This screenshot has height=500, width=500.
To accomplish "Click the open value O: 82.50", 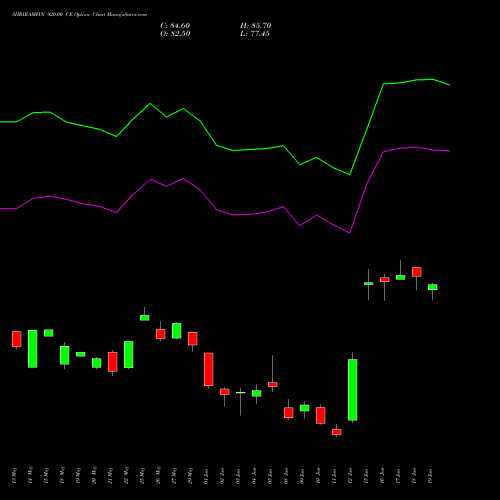I will (x=175, y=34).
